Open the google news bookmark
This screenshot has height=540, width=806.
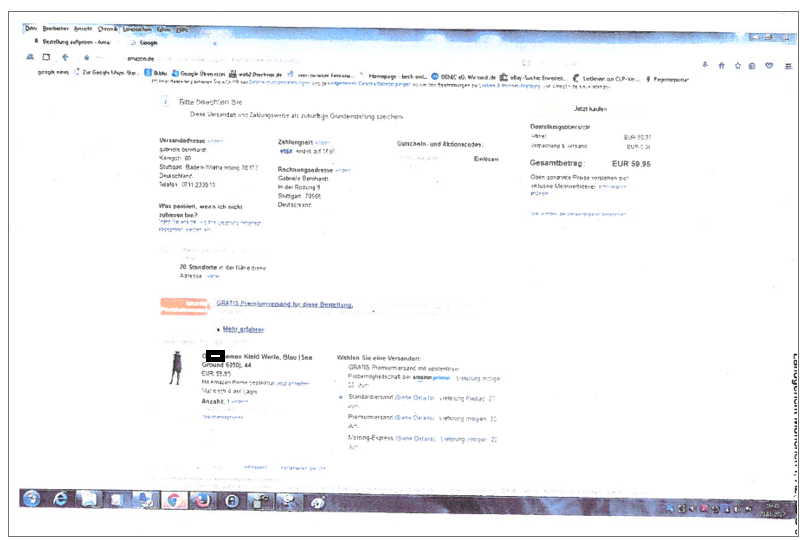(53, 72)
